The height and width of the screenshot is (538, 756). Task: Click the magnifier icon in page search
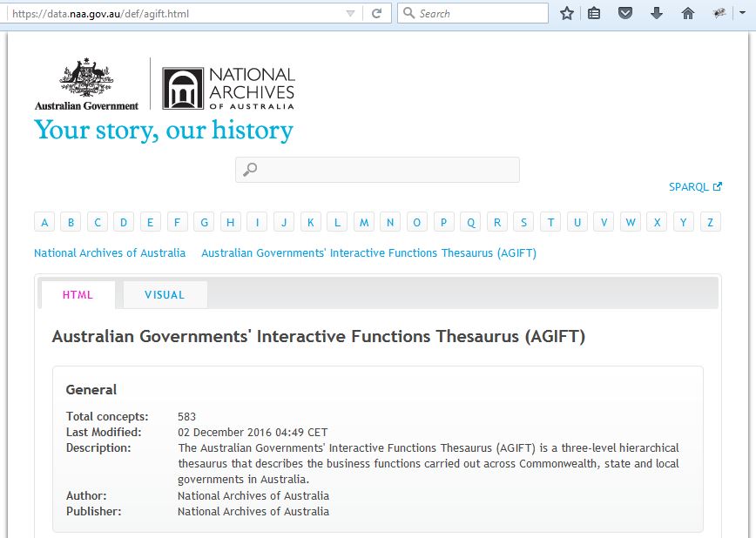250,169
